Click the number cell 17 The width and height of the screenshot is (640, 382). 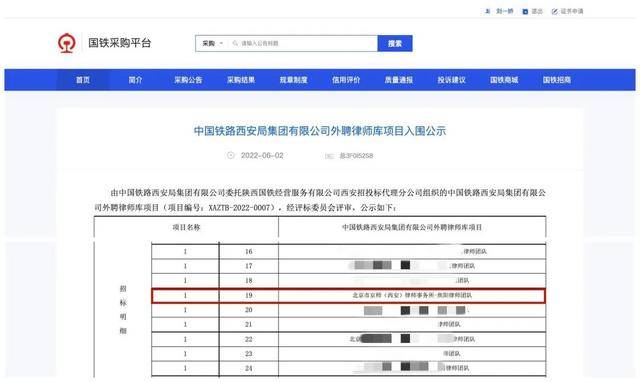(249, 266)
